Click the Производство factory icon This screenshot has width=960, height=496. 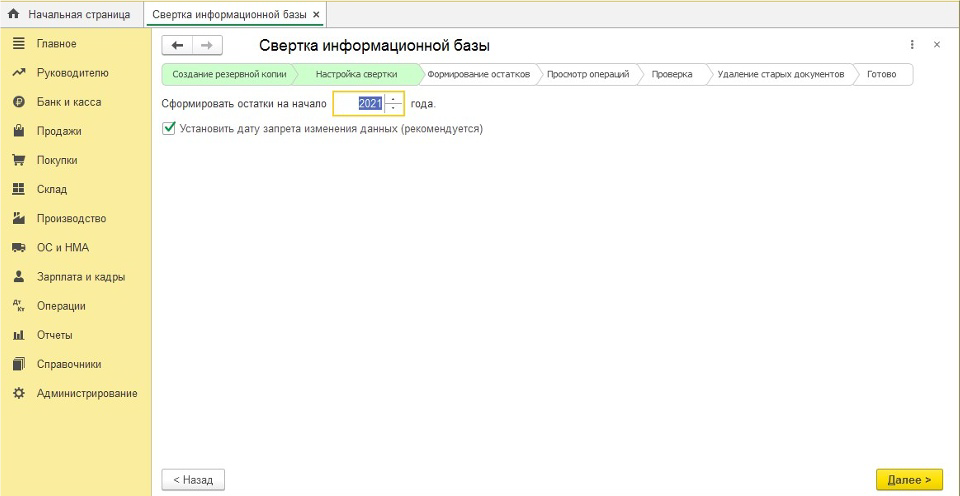click(18, 219)
